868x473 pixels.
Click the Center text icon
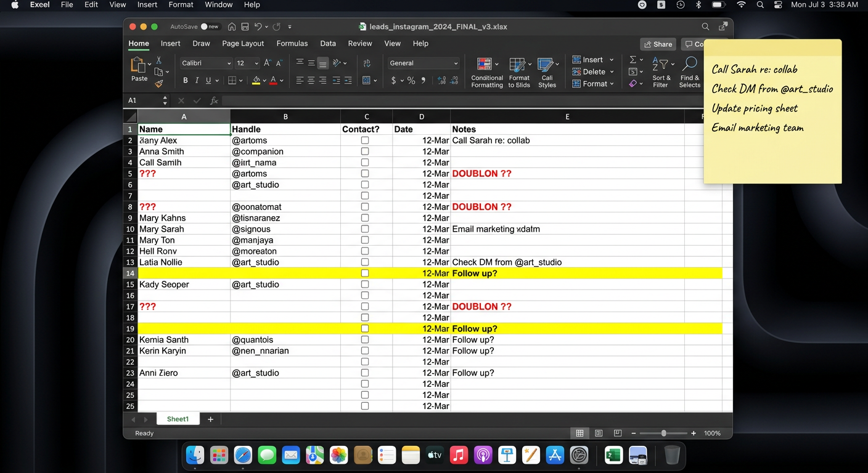click(311, 81)
